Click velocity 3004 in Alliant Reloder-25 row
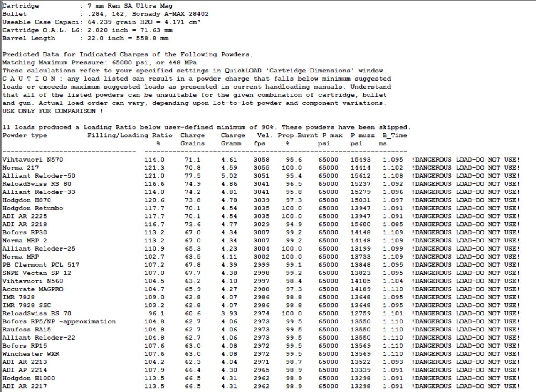Screen dimensions: 536x392 261,249
